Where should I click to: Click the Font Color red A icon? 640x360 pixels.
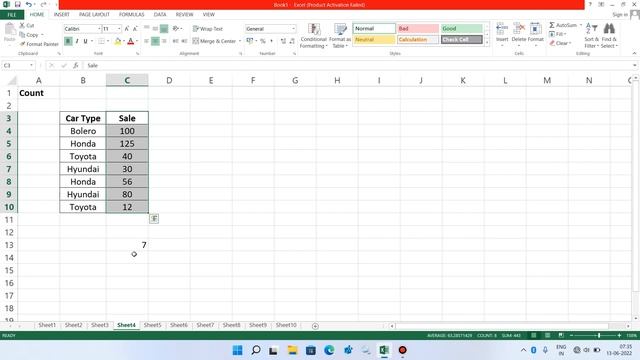(x=131, y=41)
